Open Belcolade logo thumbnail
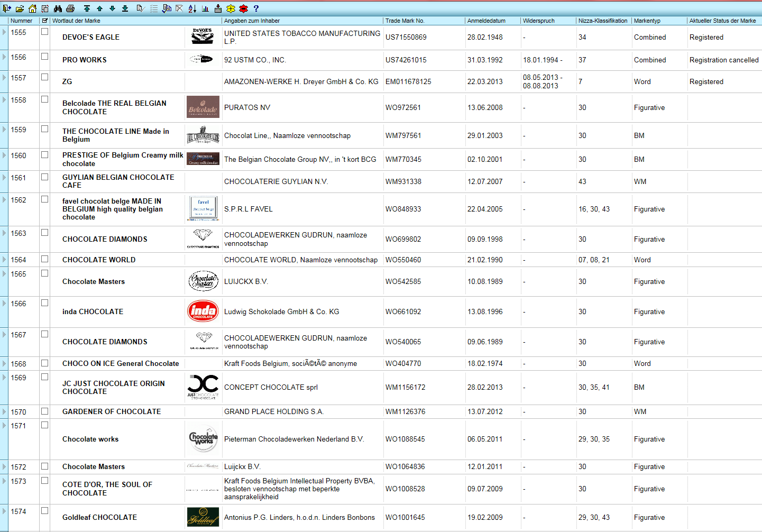762x532 pixels. click(203, 107)
